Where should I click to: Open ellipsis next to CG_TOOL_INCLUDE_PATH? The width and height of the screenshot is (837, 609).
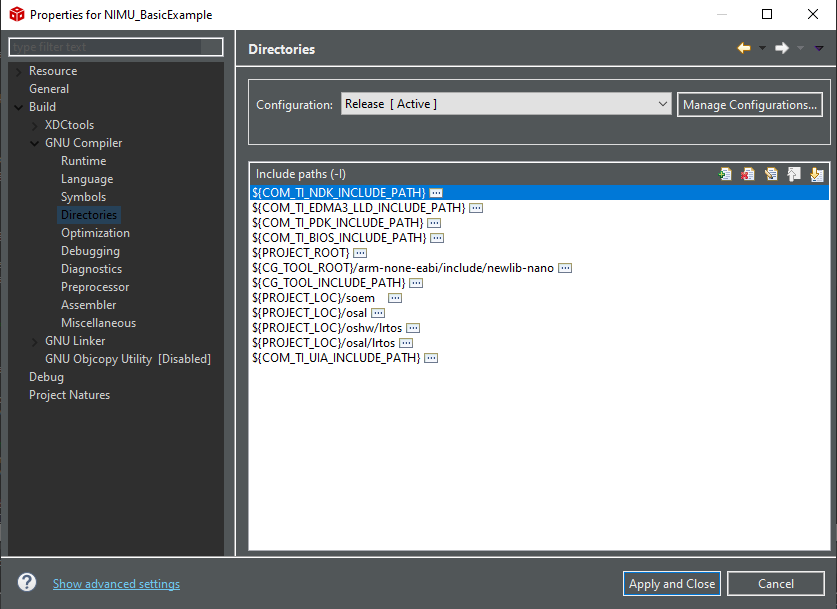pyautogui.click(x=416, y=283)
